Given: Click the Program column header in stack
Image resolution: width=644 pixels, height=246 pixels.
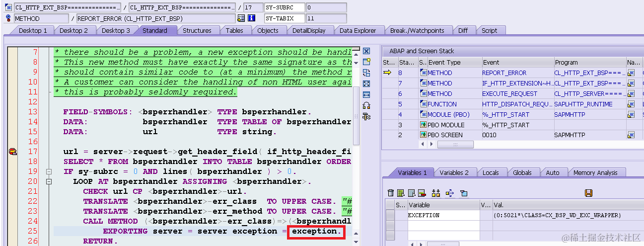Looking at the screenshot, I should tap(590, 62).
